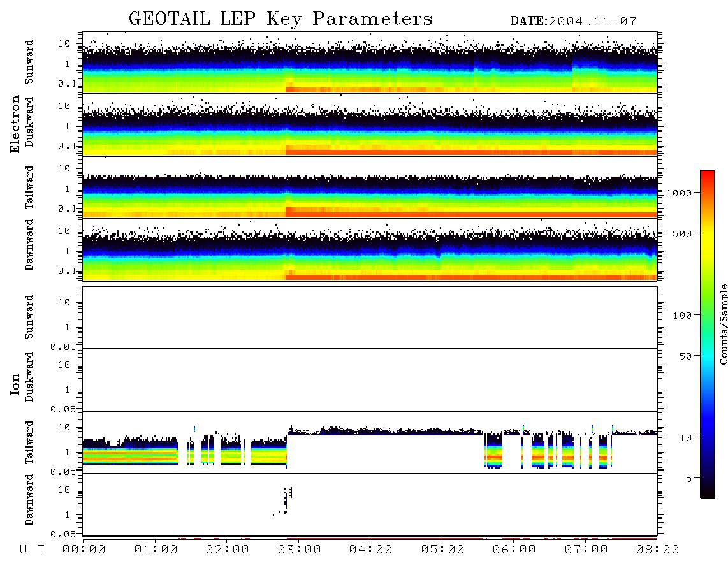
Task: Click the Ion 'Tailward' axis label
Action: point(29,442)
